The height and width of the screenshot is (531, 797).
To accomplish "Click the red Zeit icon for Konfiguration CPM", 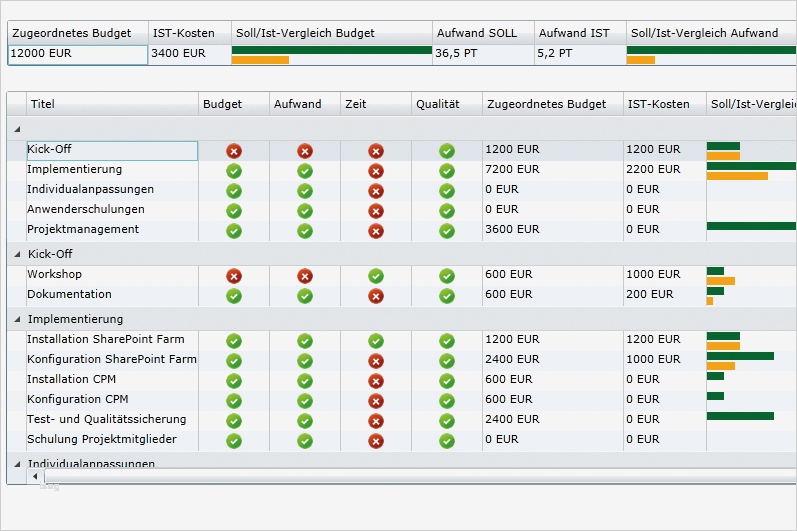I will tap(376, 401).
